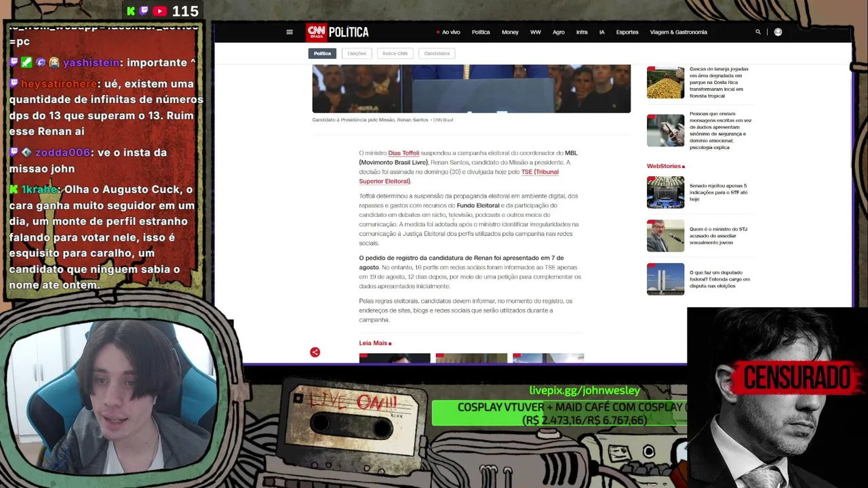Click the paragraph starting 'Pelas regras eleitorais'
This screenshot has height=488, width=868.
click(x=466, y=310)
